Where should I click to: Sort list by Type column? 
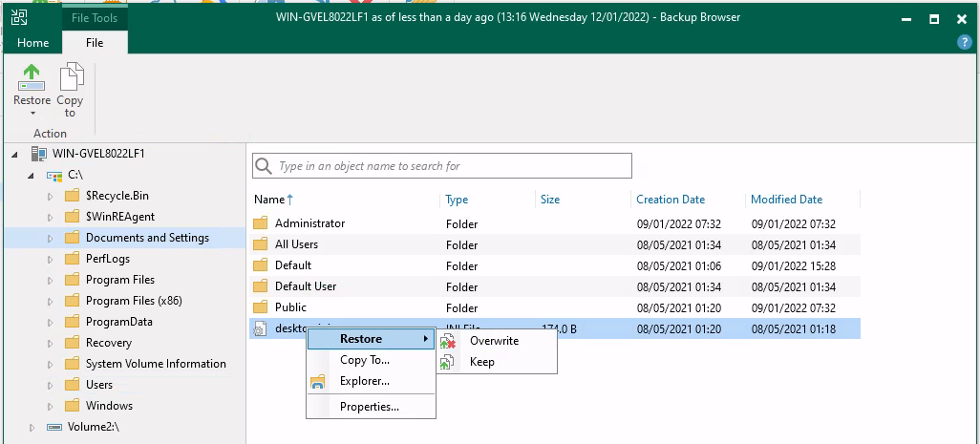(457, 200)
